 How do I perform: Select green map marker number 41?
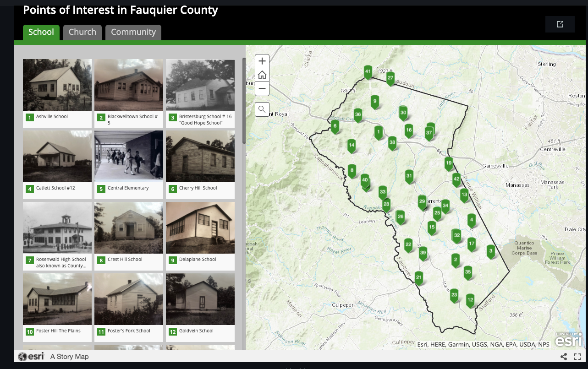tap(368, 71)
